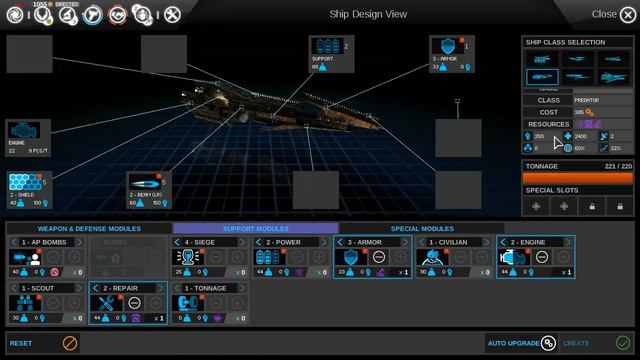Open the academy heroes icon
Screen dimensions: 640x360
(x=142, y=16)
